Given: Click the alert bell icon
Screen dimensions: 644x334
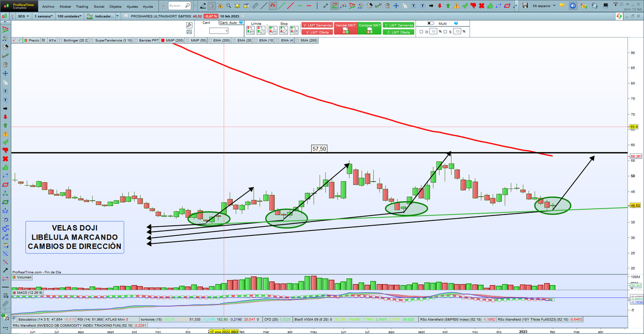Looking at the screenshot, I should coord(237,5).
